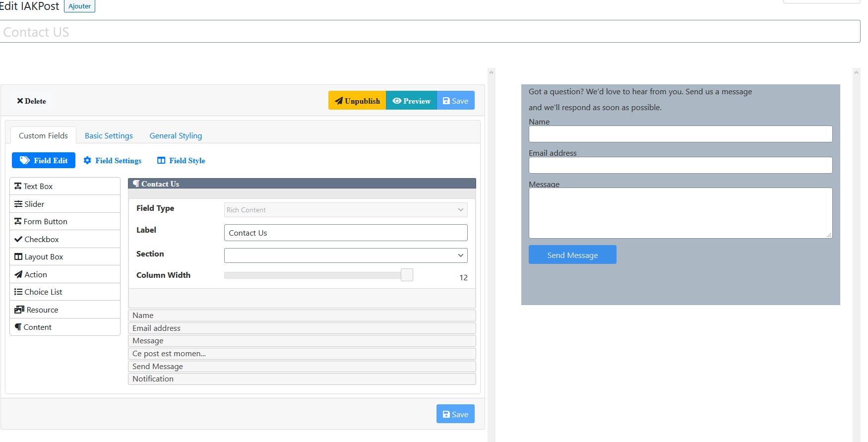Click the Layout Box columns icon
868x442 pixels.
18,256
